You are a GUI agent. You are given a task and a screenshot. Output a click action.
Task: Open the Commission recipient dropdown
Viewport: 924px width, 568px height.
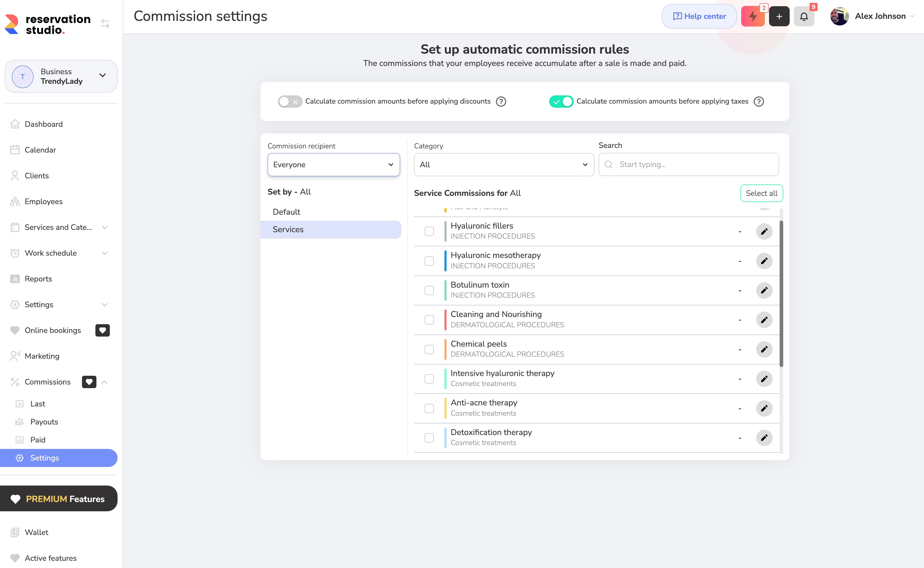click(x=333, y=164)
